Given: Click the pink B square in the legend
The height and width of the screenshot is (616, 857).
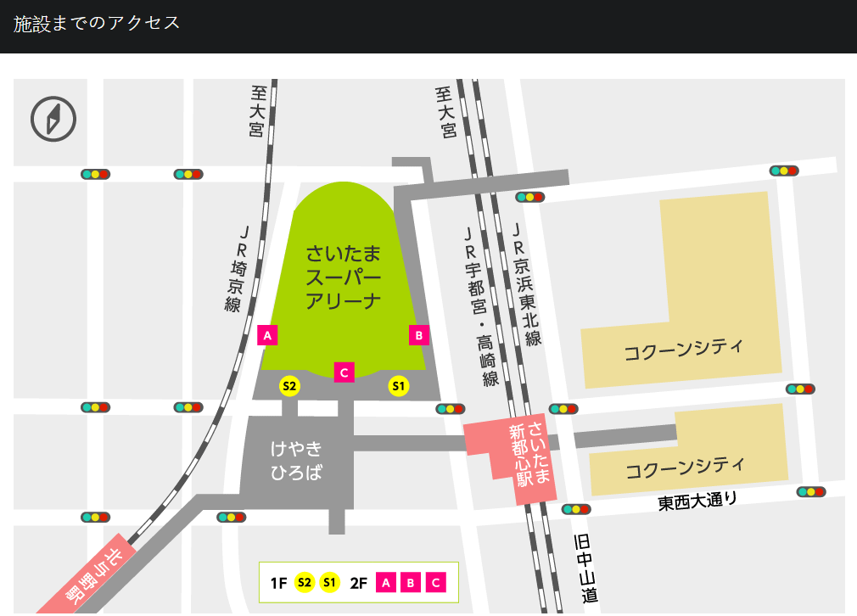Looking at the screenshot, I should [411, 583].
